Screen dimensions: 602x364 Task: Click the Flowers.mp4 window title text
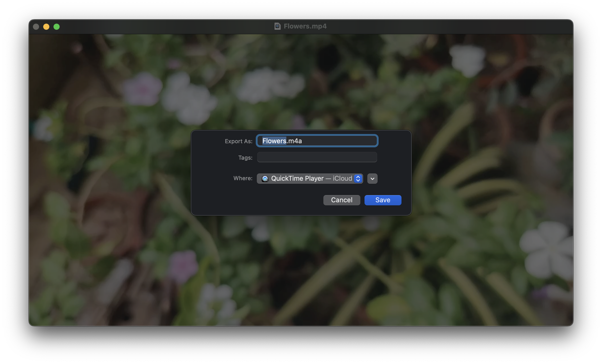click(305, 26)
